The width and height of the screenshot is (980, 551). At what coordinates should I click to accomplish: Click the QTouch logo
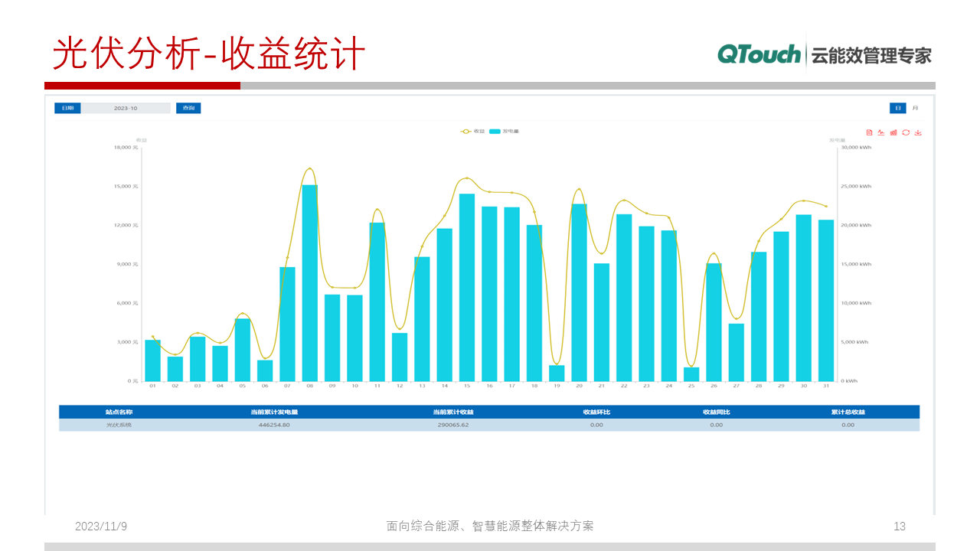point(759,54)
